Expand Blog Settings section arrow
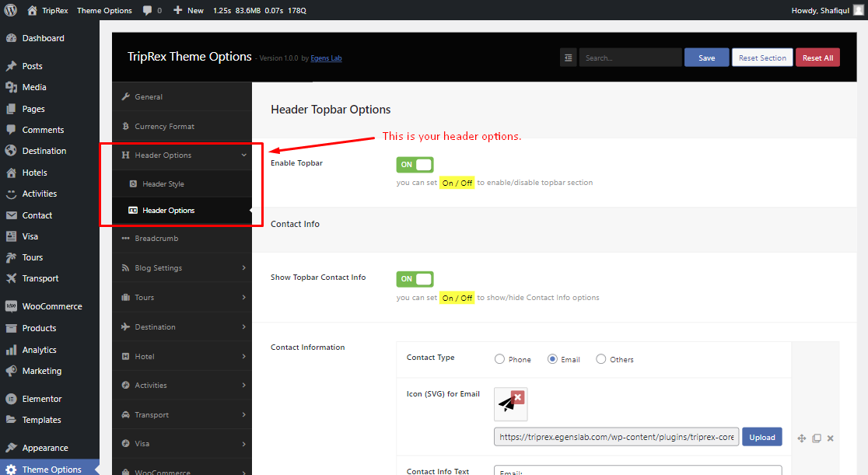 [243, 268]
